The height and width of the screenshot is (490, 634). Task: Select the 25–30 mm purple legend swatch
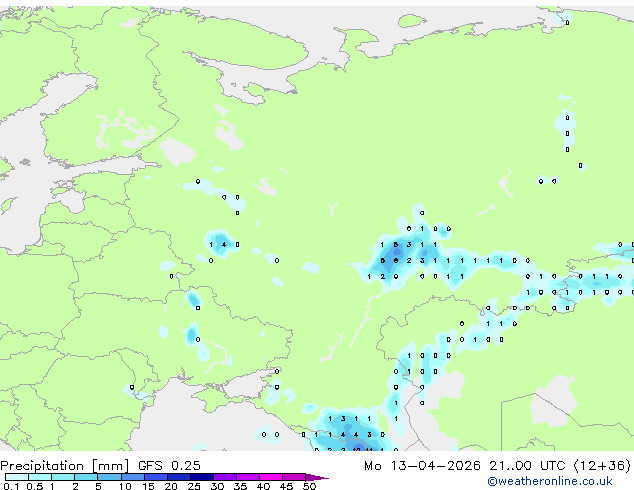205,478
